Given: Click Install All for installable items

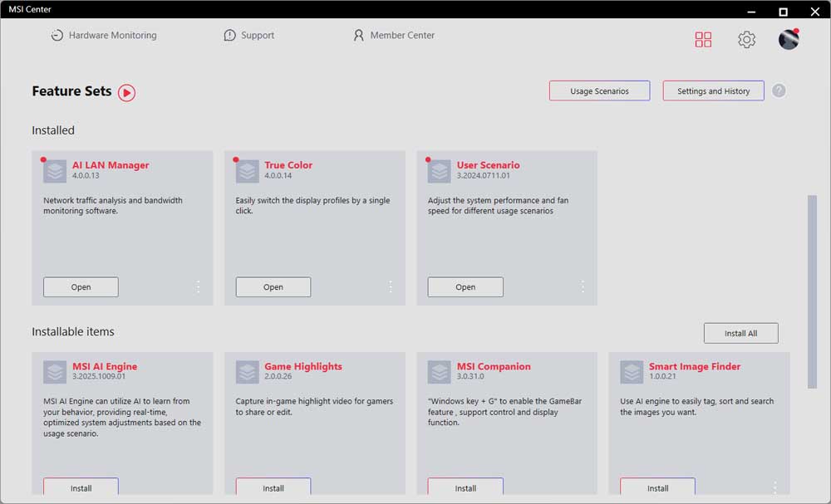Looking at the screenshot, I should (x=740, y=332).
